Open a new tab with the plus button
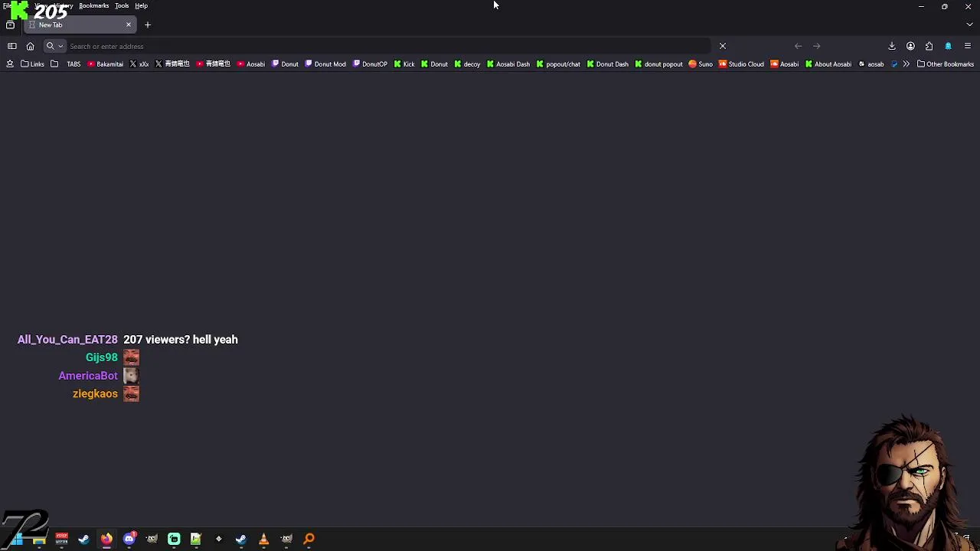Screen dimensions: 980x551 click(148, 24)
